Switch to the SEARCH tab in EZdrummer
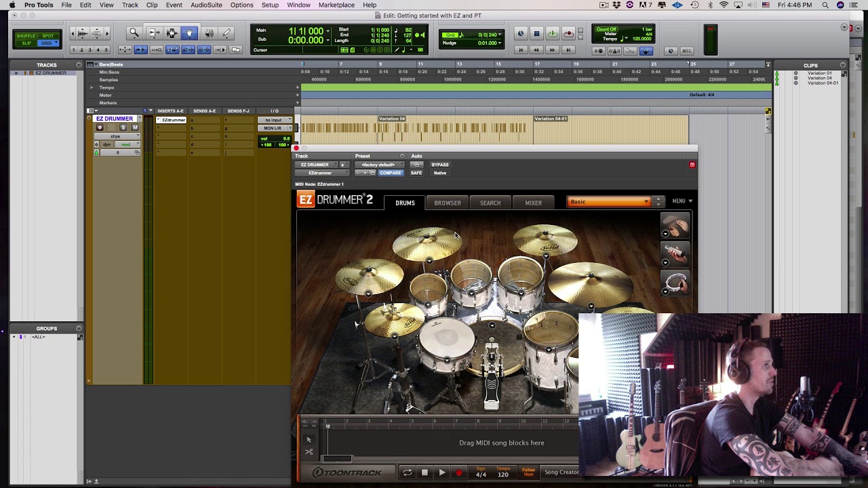Image resolution: width=868 pixels, height=488 pixels. click(490, 203)
